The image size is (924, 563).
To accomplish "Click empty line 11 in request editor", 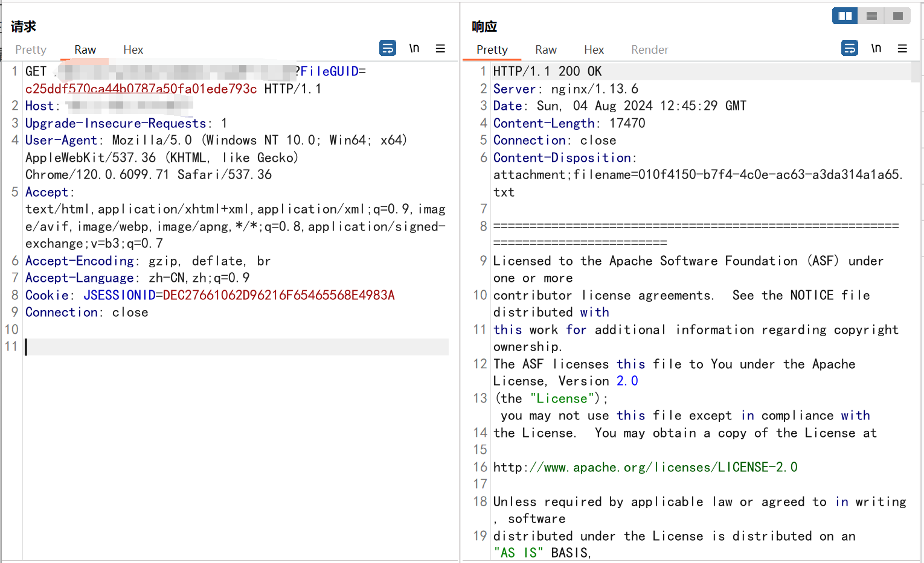I will tap(236, 347).
